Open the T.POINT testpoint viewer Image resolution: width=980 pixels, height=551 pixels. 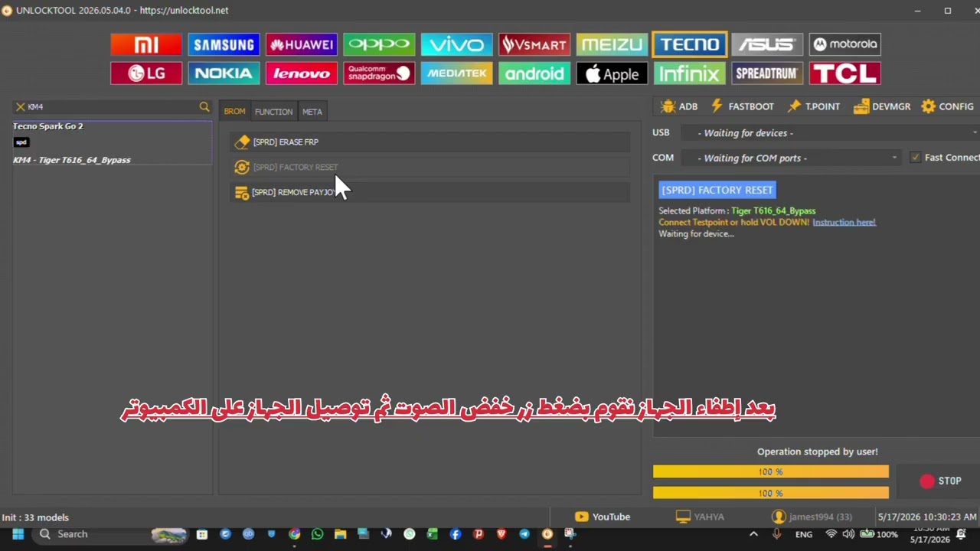coord(813,106)
